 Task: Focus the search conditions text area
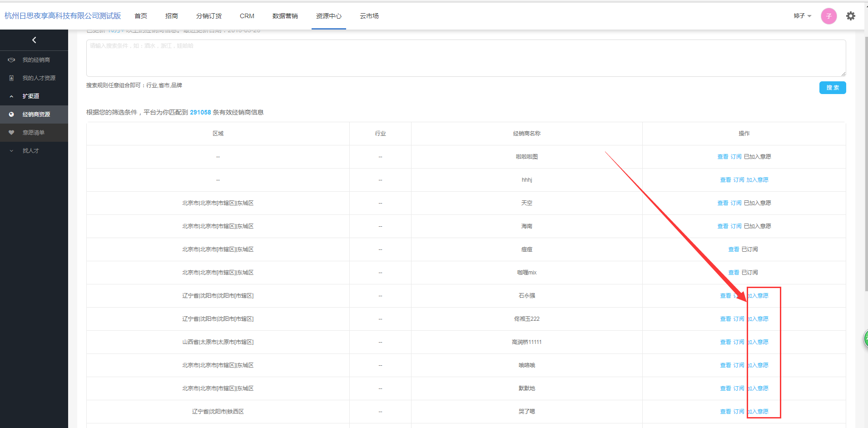(466, 58)
